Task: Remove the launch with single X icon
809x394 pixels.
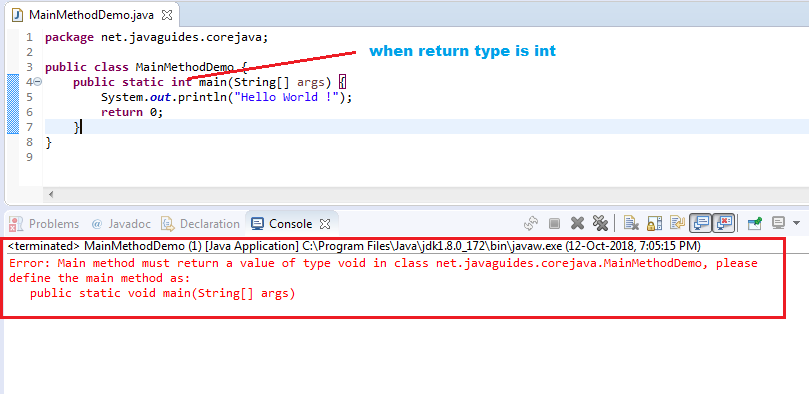Action: 577,223
